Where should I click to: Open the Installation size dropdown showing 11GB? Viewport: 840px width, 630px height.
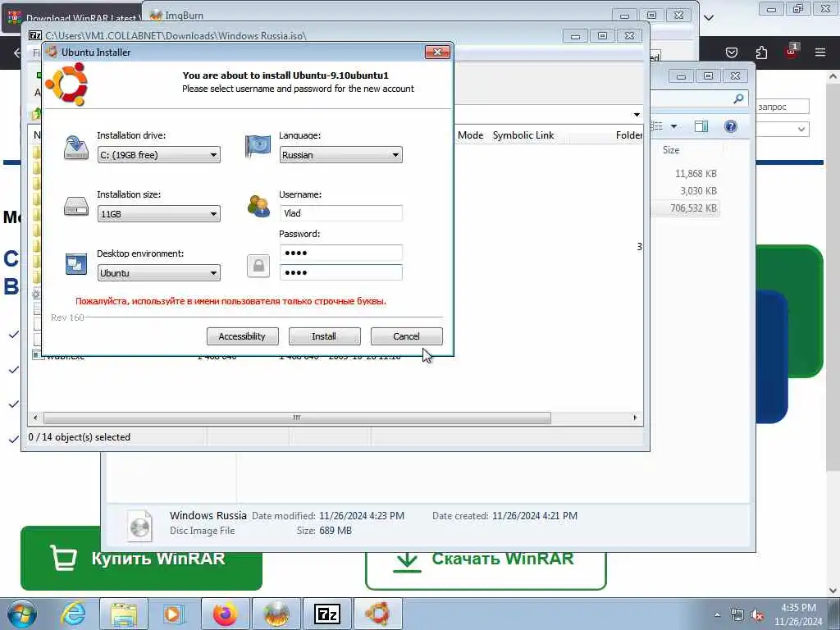[158, 214]
